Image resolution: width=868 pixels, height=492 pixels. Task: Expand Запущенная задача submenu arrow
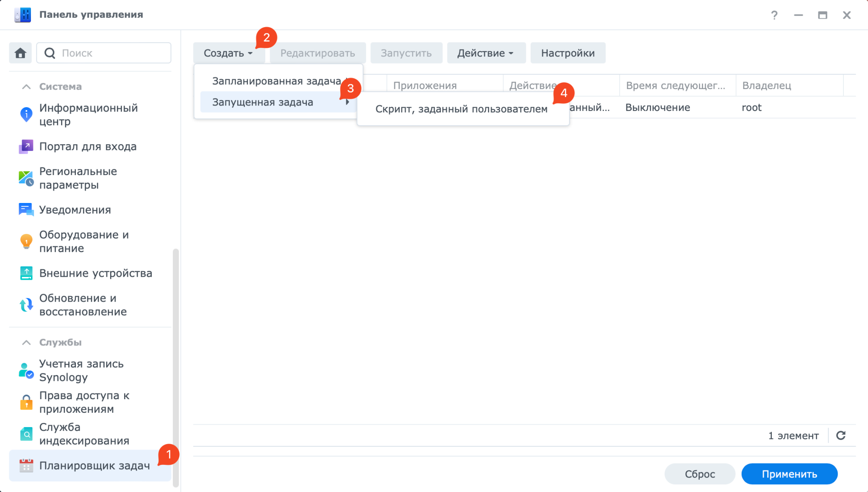click(347, 102)
